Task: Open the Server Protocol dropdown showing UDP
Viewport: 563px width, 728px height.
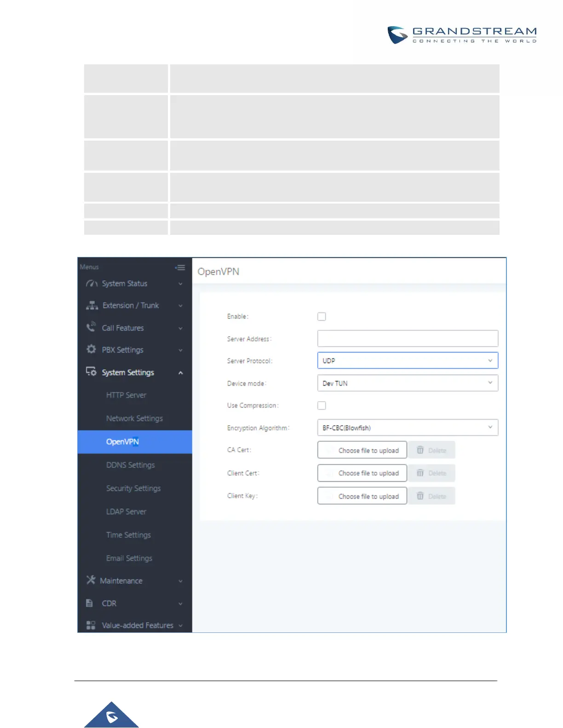Action: [408, 361]
